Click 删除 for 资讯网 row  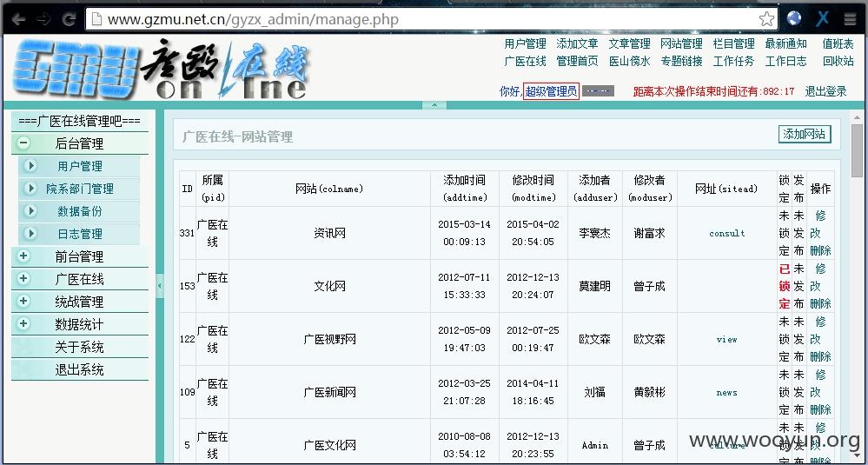[x=820, y=251]
